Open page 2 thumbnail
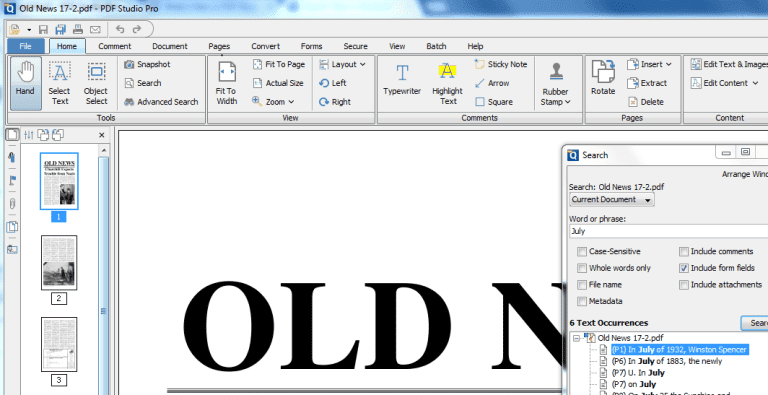Screen dimensions: 768x395 pyautogui.click(x=59, y=263)
